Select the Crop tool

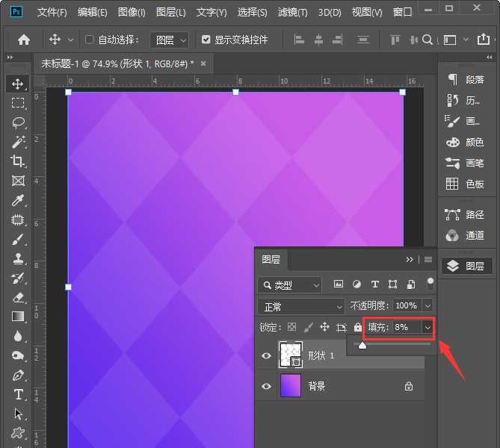pyautogui.click(x=18, y=161)
